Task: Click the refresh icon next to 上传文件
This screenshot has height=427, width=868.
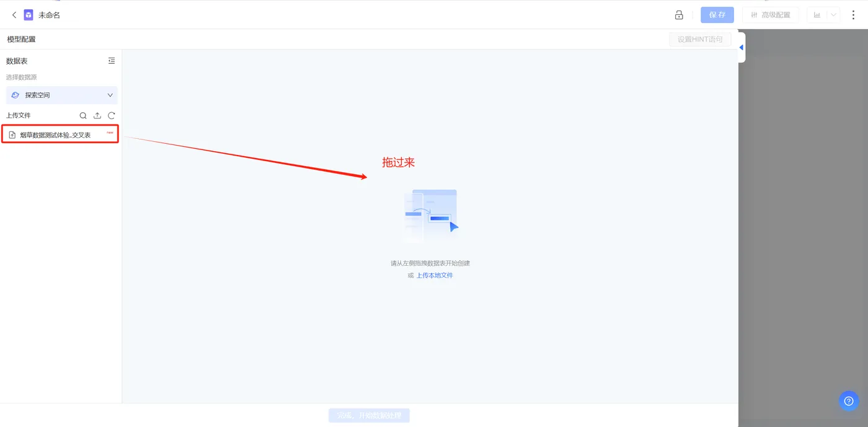Action: tap(112, 115)
